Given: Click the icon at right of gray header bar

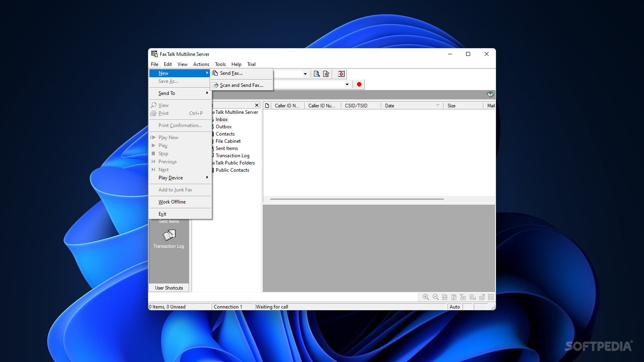Looking at the screenshot, I should (x=490, y=94).
